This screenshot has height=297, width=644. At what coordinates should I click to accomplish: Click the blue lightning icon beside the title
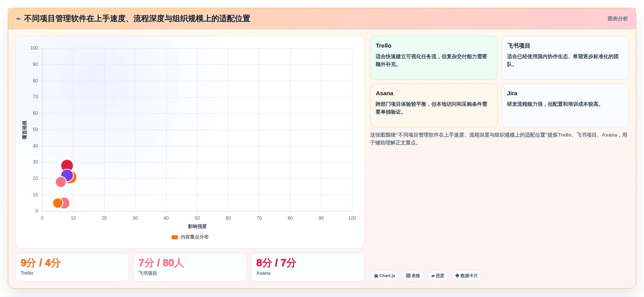pyautogui.click(x=18, y=19)
